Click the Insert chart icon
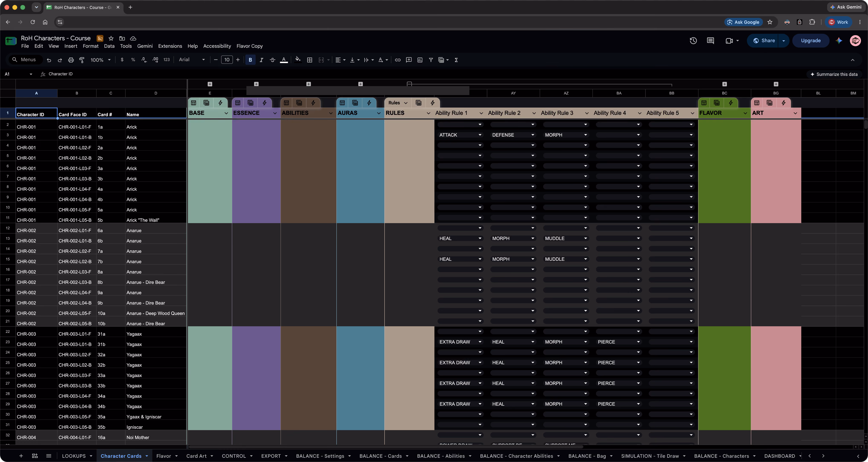 [x=420, y=60]
